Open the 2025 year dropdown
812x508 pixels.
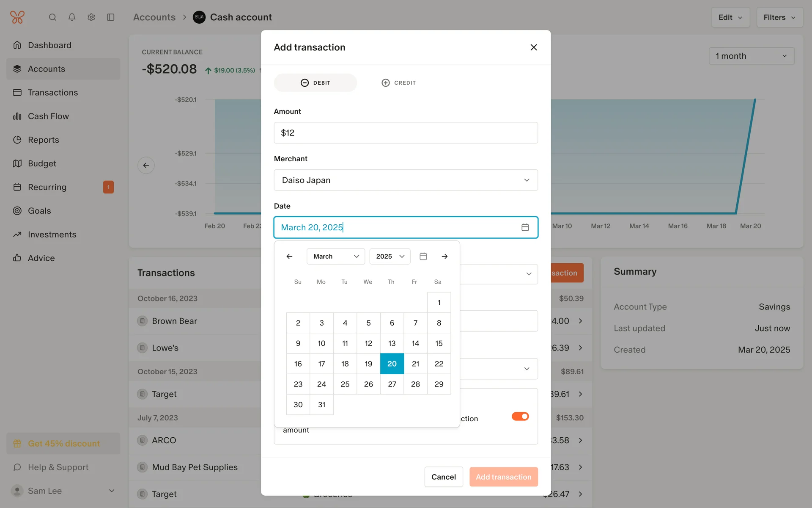coord(390,257)
